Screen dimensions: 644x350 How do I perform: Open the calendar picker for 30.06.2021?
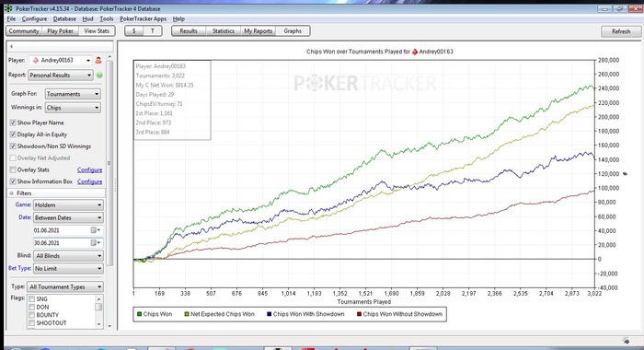[x=96, y=243]
